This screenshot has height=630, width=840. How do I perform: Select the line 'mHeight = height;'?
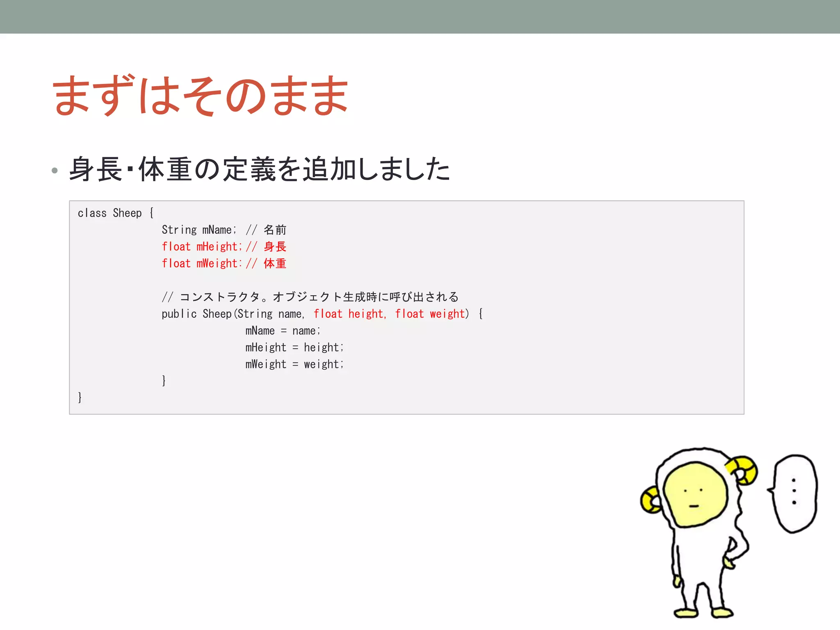tap(294, 347)
